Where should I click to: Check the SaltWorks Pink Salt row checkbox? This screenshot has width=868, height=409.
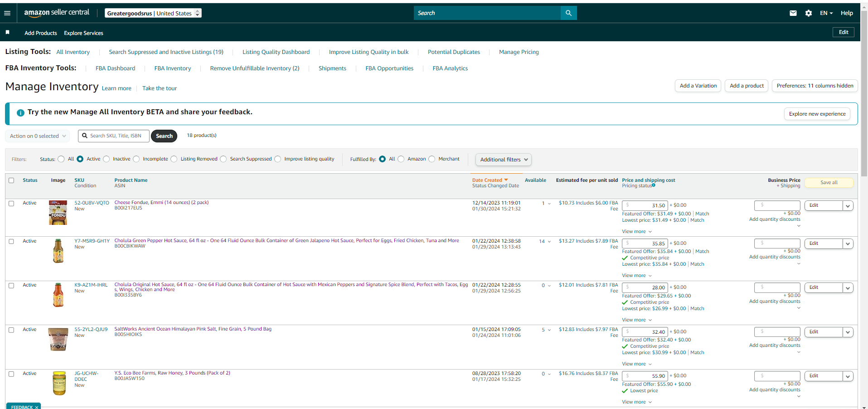(11, 330)
